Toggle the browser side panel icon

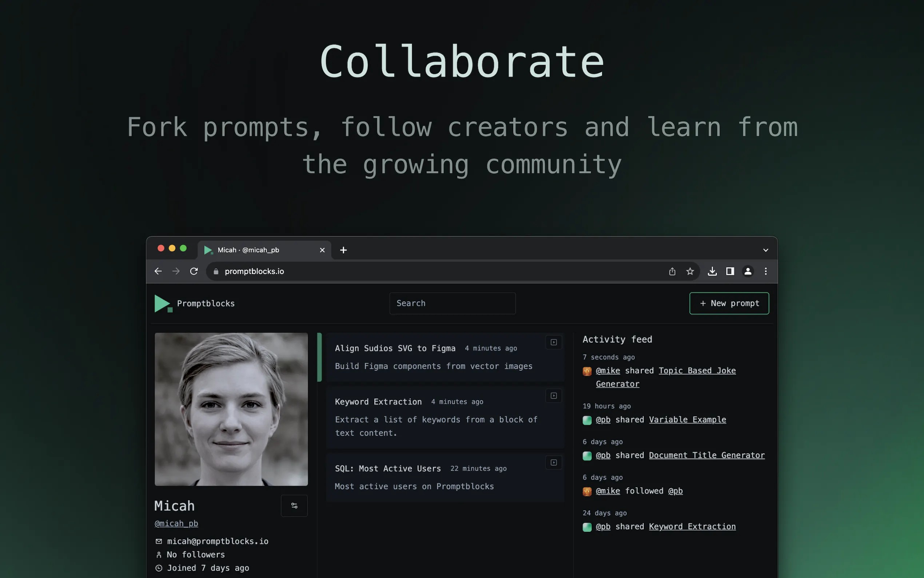point(730,272)
